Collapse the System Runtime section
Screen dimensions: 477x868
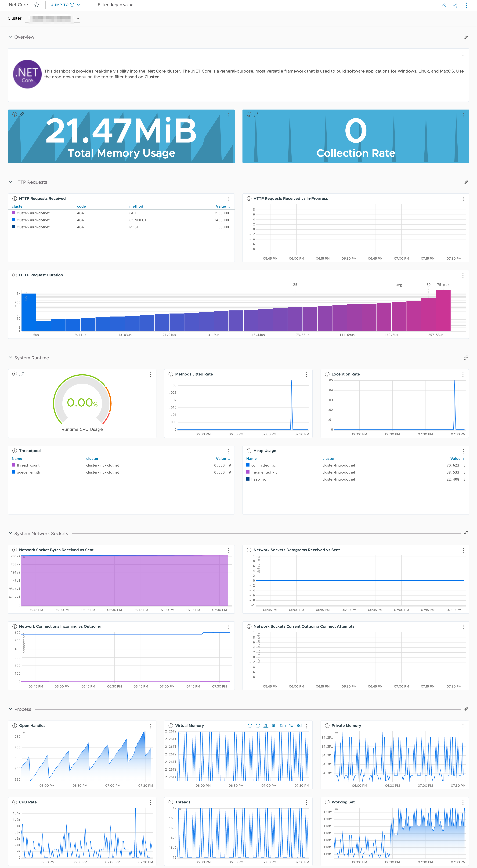[x=11, y=357]
